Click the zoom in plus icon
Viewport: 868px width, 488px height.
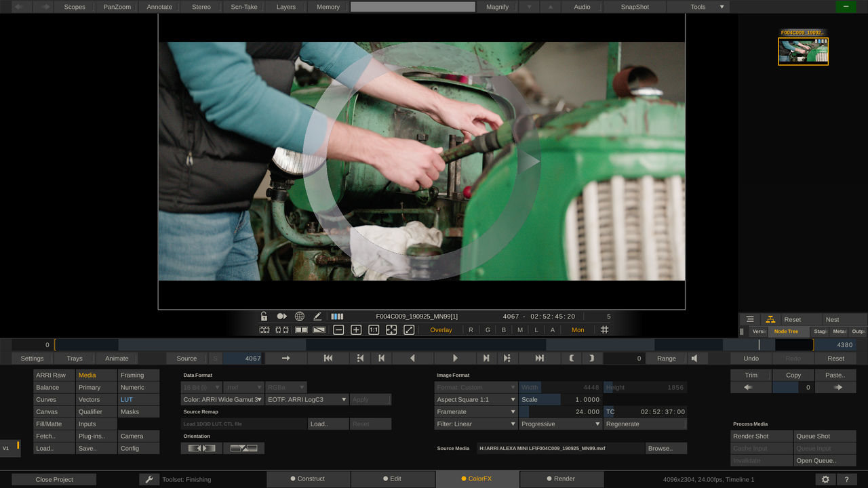pyautogui.click(x=356, y=330)
